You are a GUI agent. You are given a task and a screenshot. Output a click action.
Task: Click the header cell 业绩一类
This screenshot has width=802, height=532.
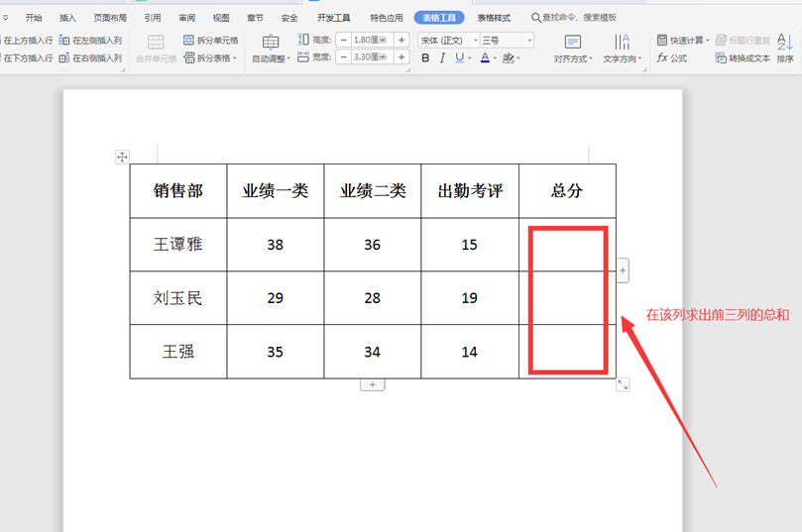pos(276,191)
